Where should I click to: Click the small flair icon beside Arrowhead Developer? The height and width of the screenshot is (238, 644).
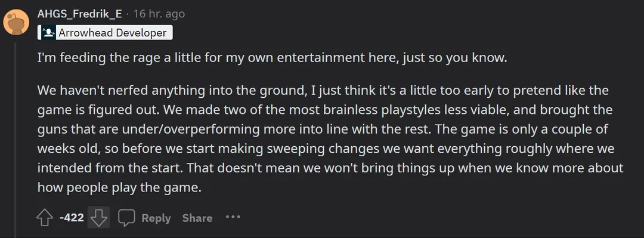48,32
